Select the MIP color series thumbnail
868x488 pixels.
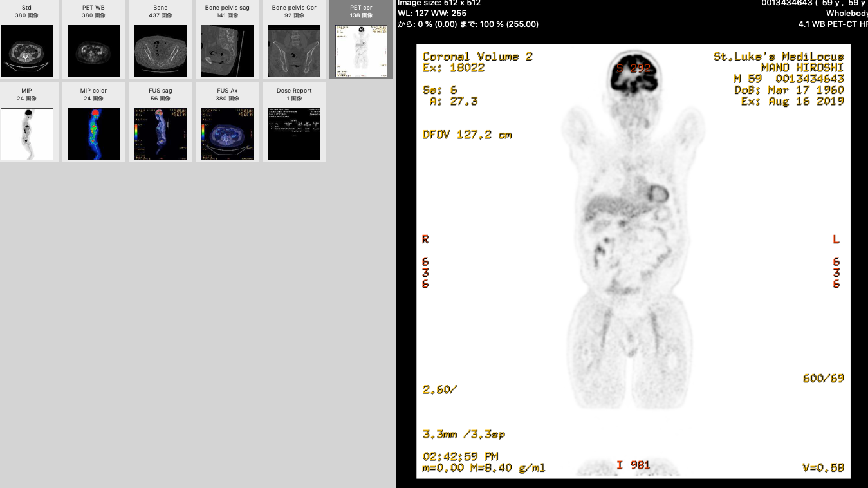[93, 134]
